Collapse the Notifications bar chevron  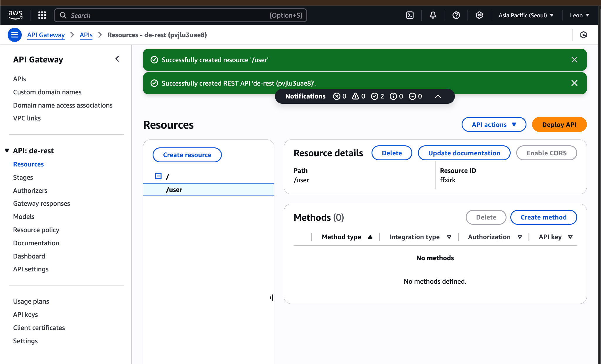[438, 96]
